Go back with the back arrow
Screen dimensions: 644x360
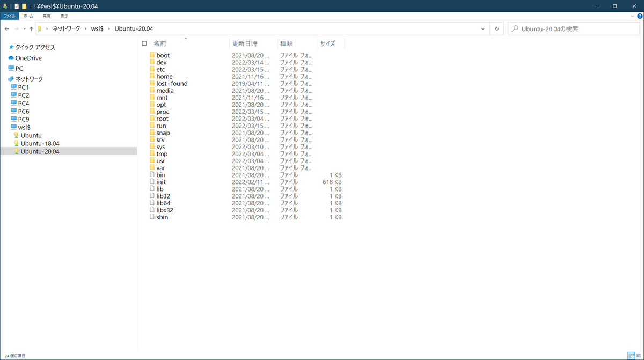(x=6, y=28)
